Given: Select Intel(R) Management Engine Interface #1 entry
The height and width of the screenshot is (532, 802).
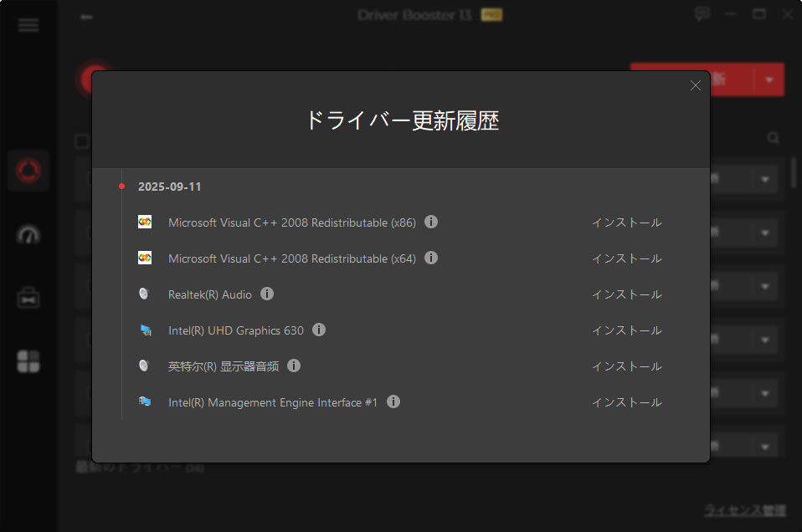Looking at the screenshot, I should point(273,402).
